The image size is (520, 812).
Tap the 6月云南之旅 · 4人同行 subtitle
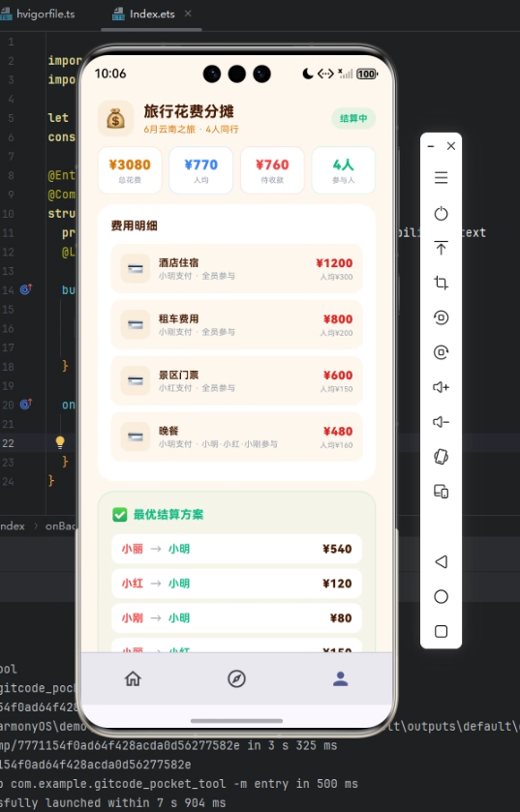click(x=191, y=130)
